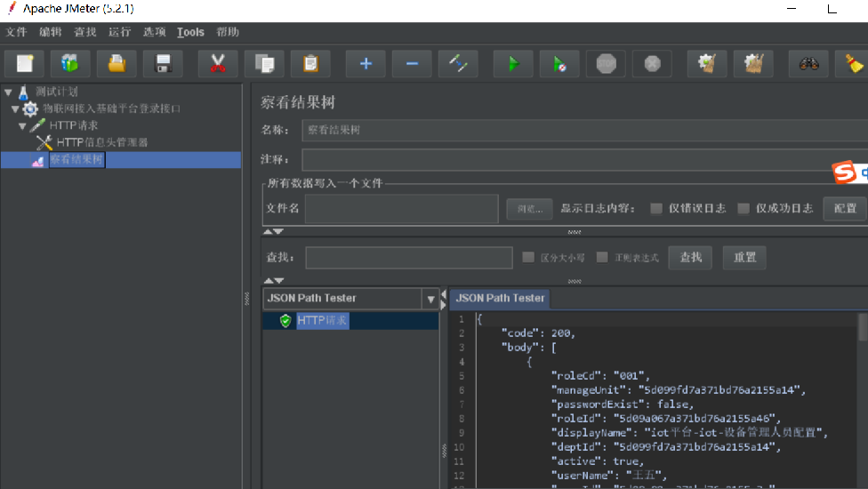Collapse the 测试计划 tree node
This screenshot has width=868, height=489.
(8, 92)
